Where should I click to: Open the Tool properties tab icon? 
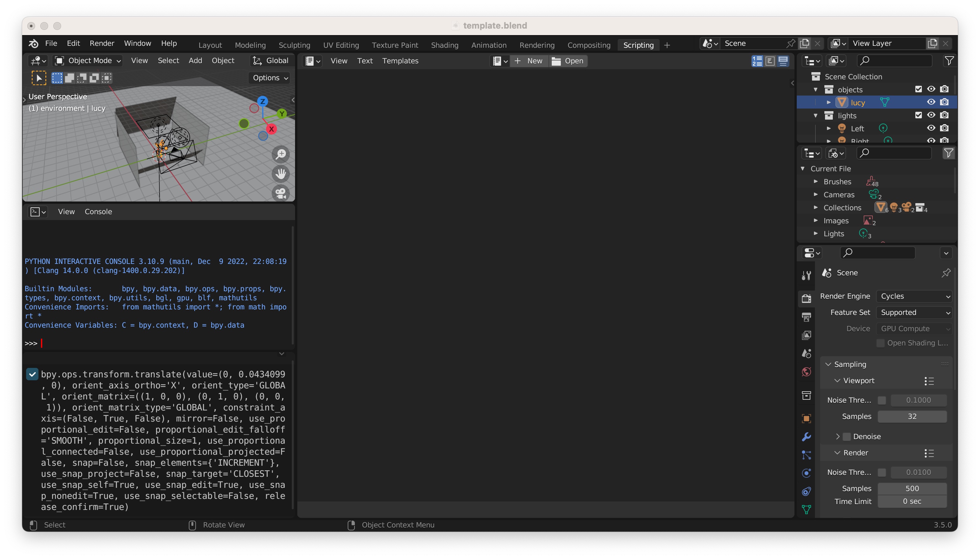coord(806,275)
